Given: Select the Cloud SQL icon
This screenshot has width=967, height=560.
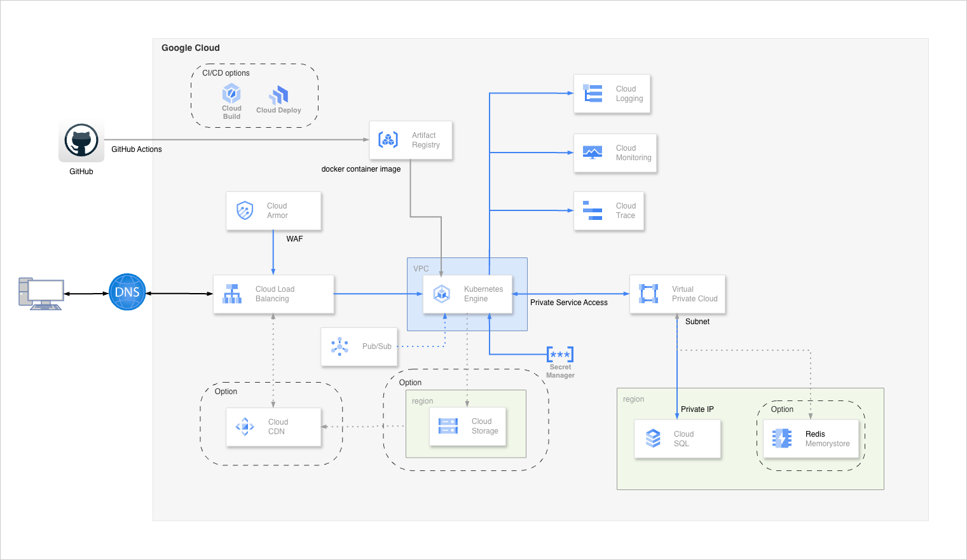Looking at the screenshot, I should (x=653, y=439).
